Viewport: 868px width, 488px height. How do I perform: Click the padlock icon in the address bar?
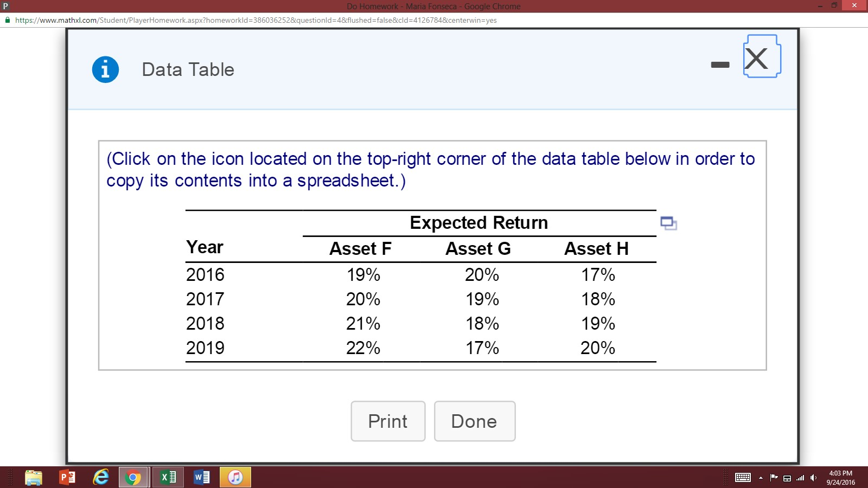pos(8,20)
